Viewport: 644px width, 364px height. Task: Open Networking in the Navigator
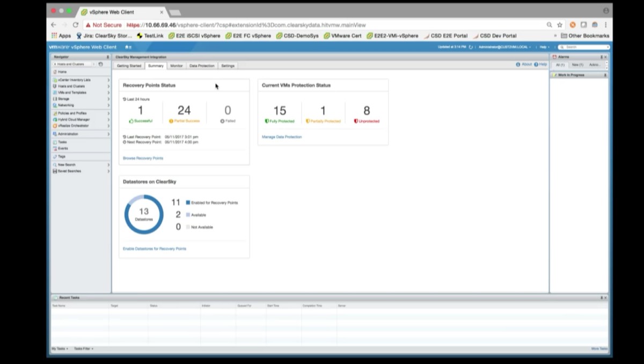65,105
